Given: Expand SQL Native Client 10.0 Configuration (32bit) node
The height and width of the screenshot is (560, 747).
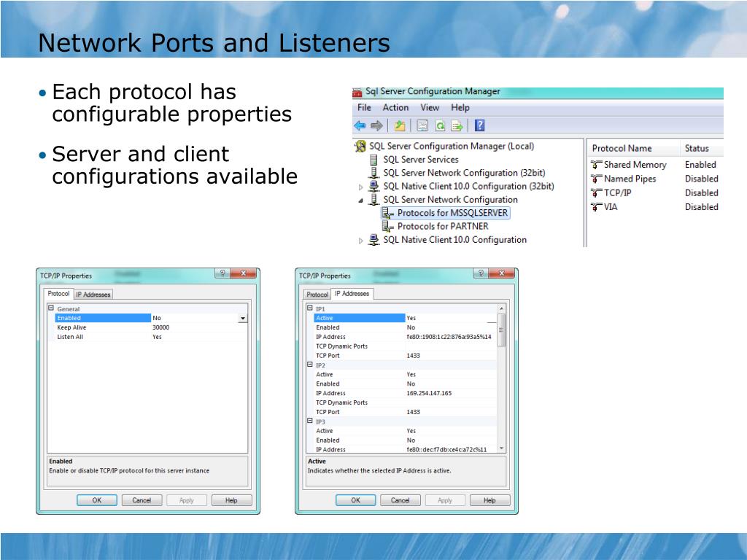Looking at the screenshot, I should (x=360, y=187).
